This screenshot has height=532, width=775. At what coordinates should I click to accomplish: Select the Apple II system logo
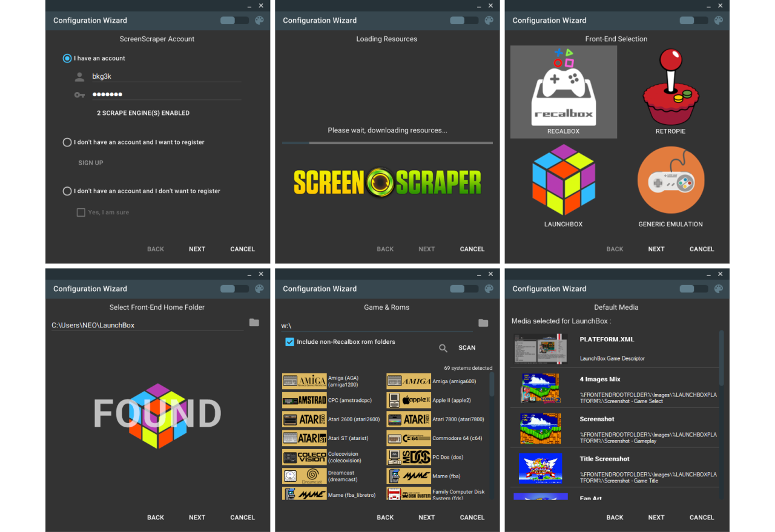(x=409, y=400)
